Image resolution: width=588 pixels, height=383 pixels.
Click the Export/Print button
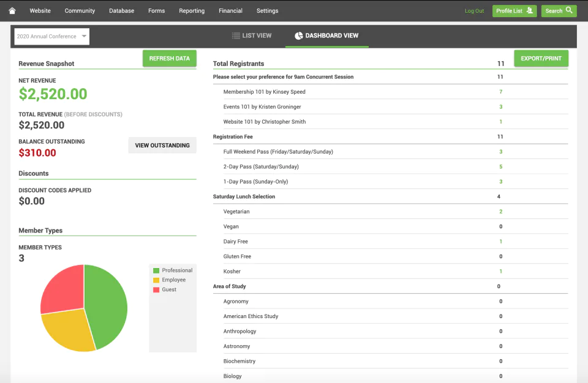541,59
